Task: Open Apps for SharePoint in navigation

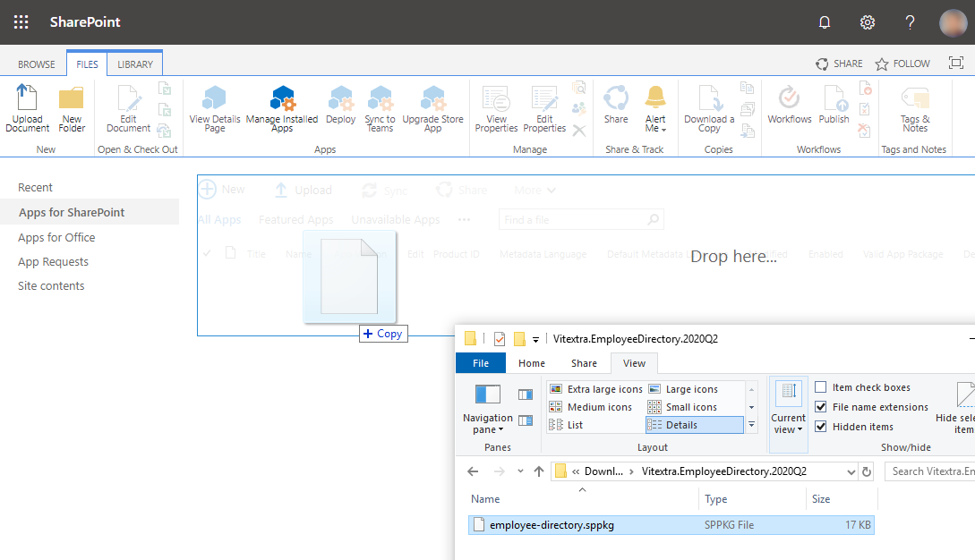Action: click(x=72, y=212)
